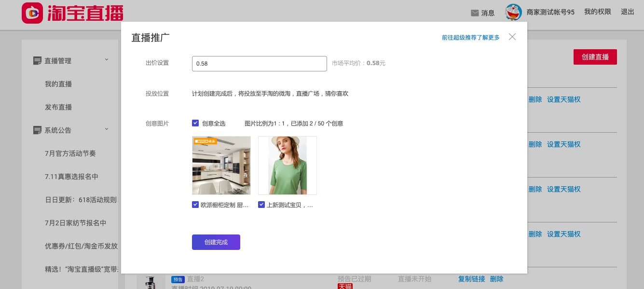
Task: Follow the 前往超级推荐了解更多 link
Action: (x=470, y=37)
